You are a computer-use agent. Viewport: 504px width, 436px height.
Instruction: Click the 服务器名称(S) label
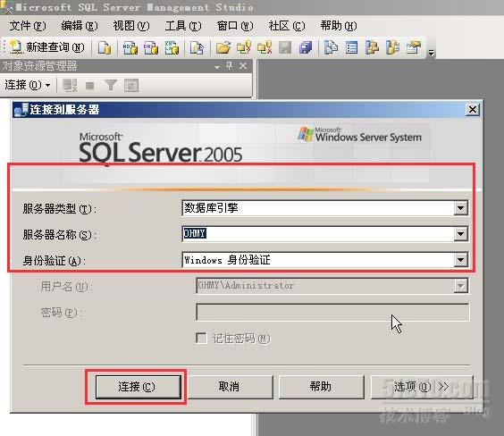click(x=60, y=235)
